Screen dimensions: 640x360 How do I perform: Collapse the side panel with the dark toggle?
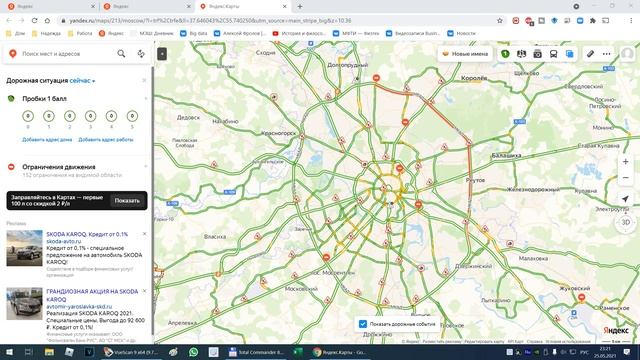162,53
